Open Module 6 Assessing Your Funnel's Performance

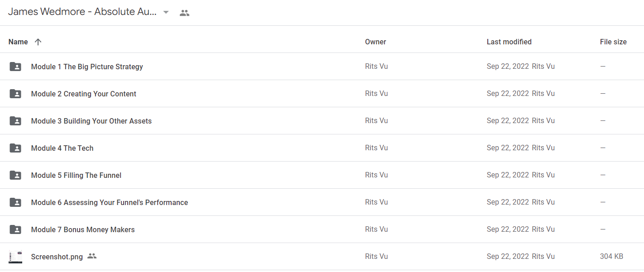110,202
